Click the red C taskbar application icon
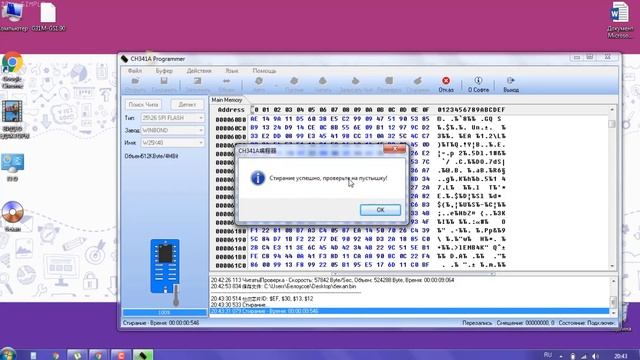This screenshot has width=640, height=360. pyautogui.click(x=121, y=354)
